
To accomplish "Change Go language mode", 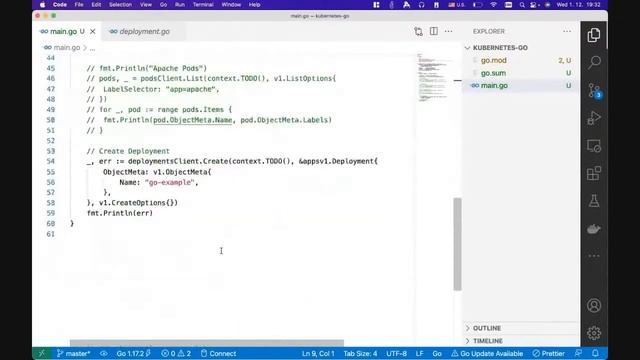I will click(x=437, y=353).
